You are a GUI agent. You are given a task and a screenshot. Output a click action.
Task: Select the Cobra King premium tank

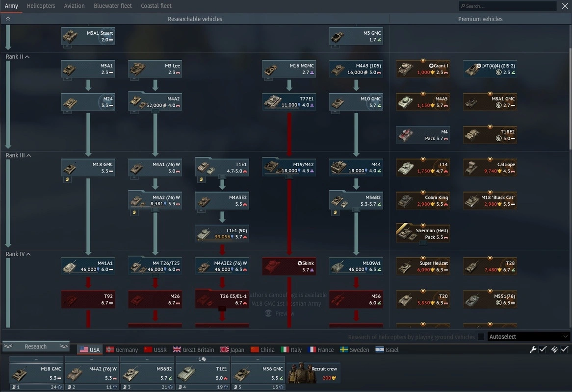click(423, 201)
